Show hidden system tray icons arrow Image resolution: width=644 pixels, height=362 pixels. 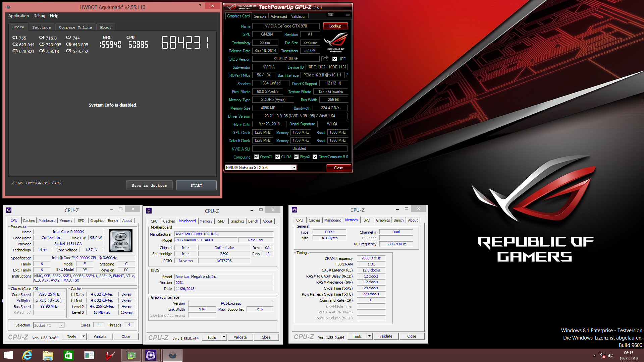pos(594,356)
